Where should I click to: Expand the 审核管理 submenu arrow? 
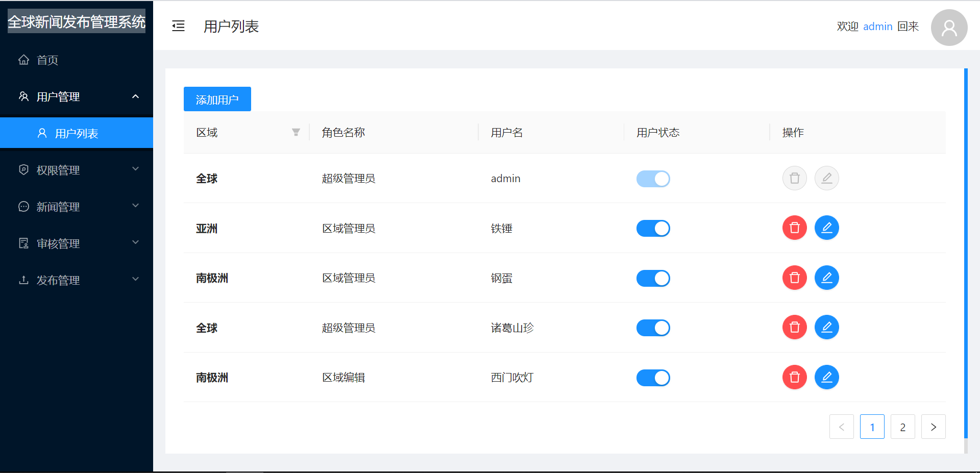point(135,242)
